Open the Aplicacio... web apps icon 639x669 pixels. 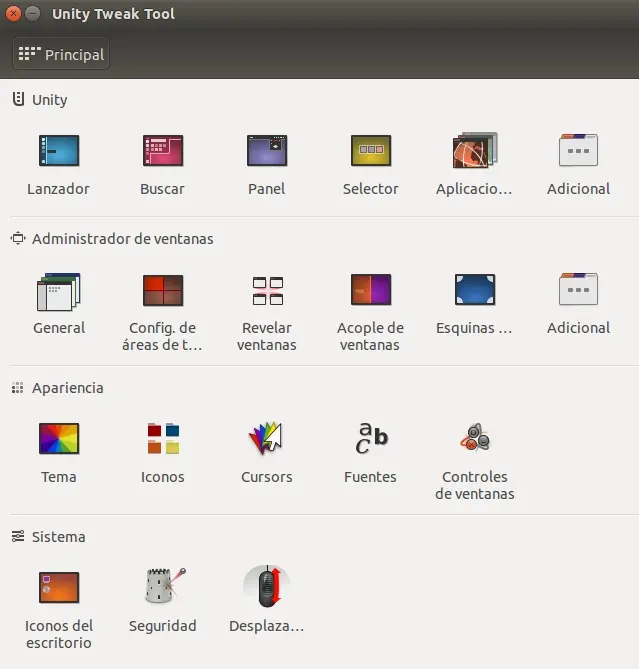click(x=475, y=150)
